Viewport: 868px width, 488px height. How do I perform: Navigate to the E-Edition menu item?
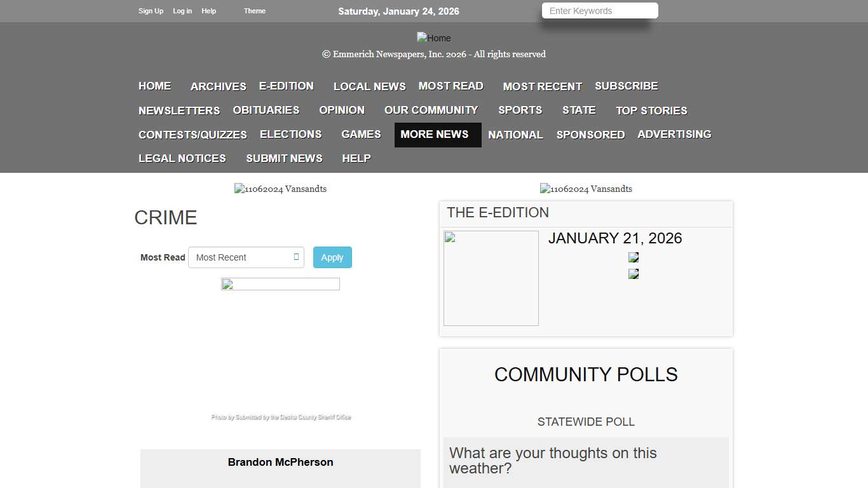[x=286, y=86]
